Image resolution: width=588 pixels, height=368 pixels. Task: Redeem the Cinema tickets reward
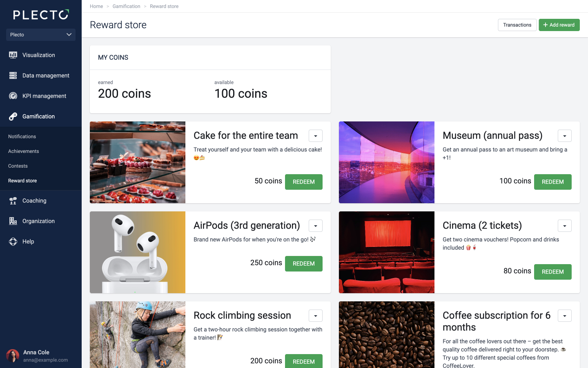(553, 272)
